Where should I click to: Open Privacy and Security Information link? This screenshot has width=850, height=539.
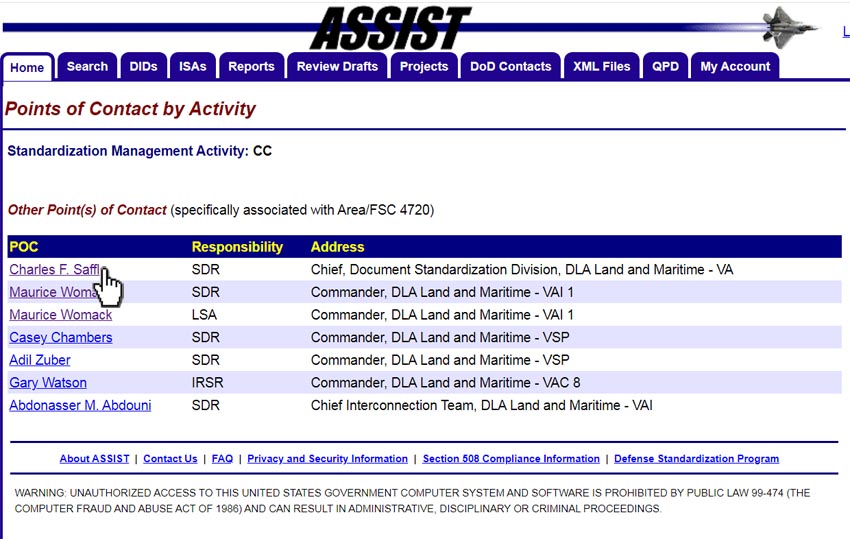[x=327, y=459]
